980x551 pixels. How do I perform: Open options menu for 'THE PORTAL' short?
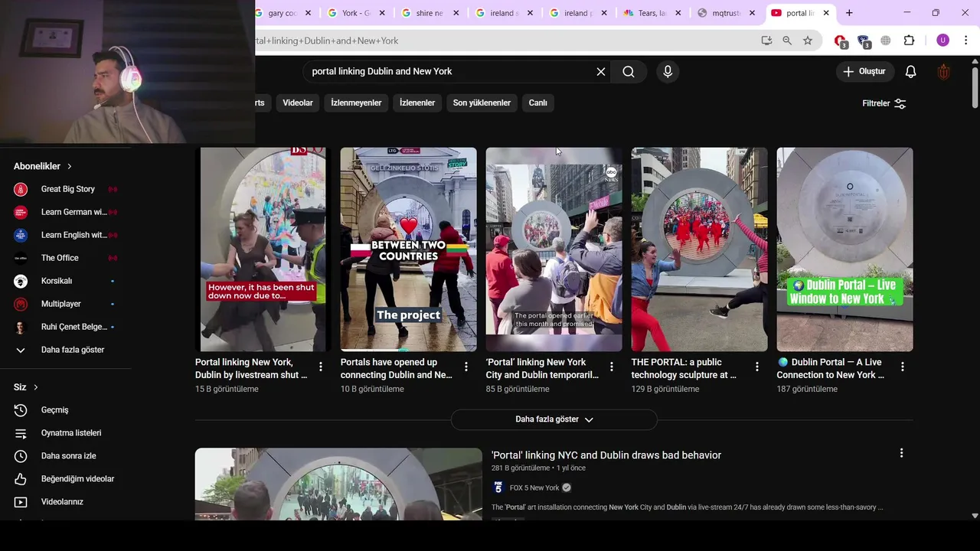pos(757,367)
